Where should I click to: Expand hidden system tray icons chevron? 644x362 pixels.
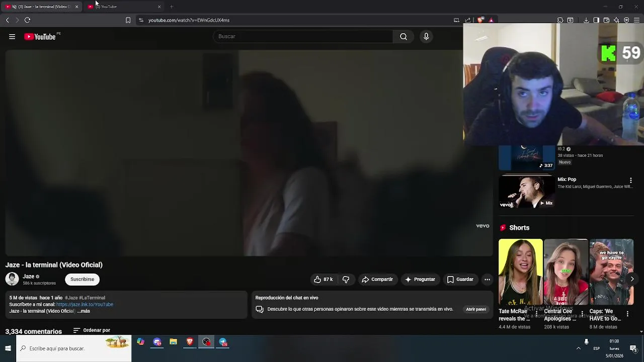coord(578,348)
